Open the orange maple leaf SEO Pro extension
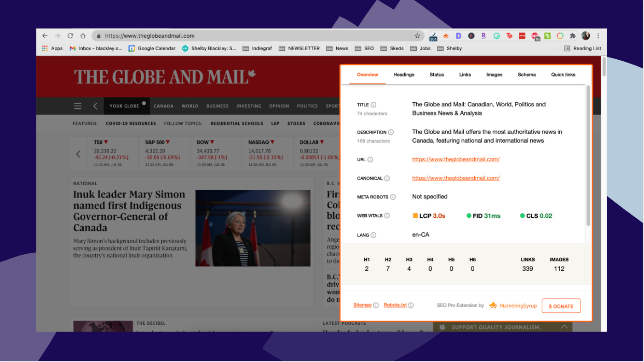 [445, 35]
